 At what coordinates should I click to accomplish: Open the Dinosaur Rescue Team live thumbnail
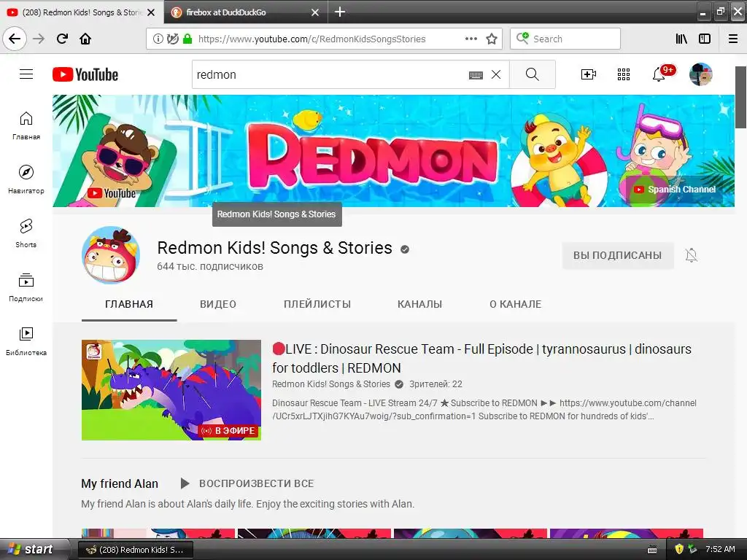coord(171,389)
